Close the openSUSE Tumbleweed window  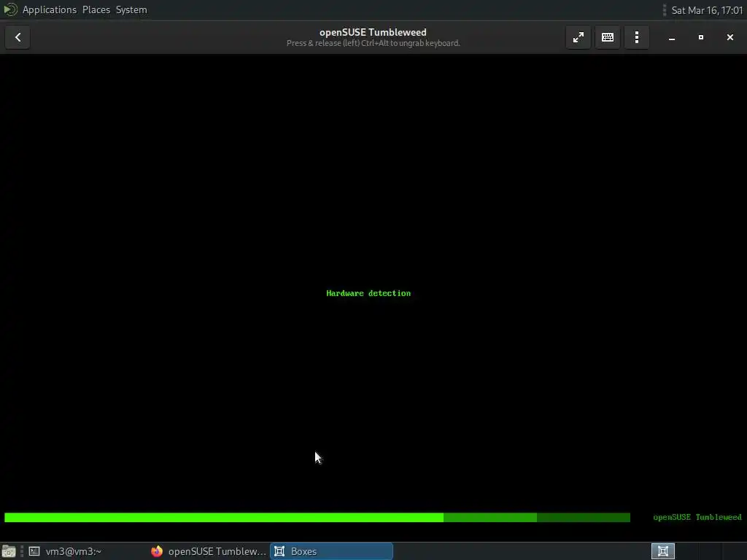coord(729,37)
